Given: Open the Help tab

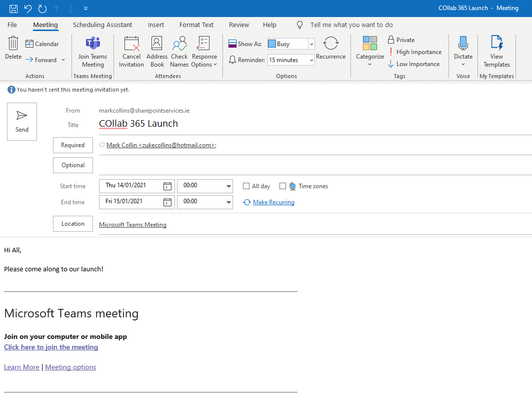Looking at the screenshot, I should 269,25.
